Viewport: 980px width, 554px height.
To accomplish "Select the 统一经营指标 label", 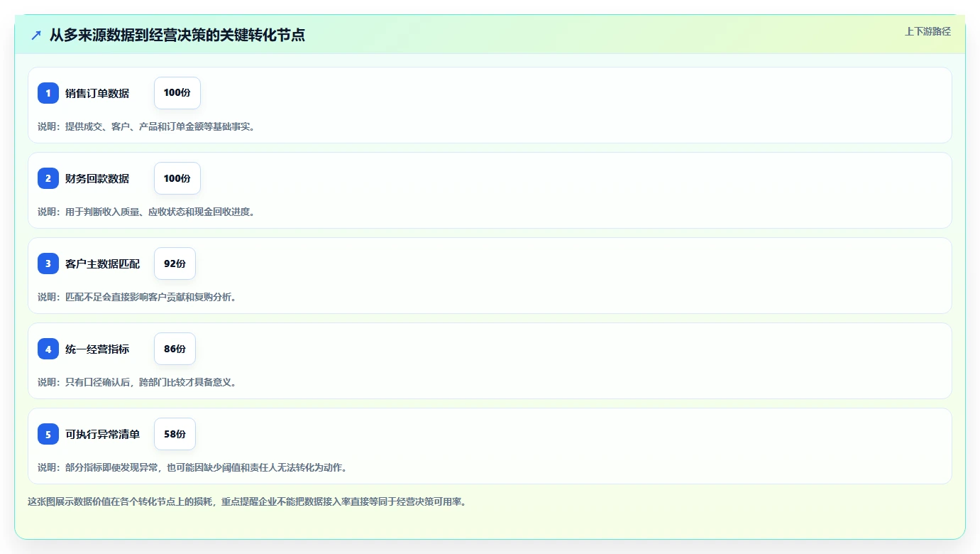I will click(x=97, y=349).
